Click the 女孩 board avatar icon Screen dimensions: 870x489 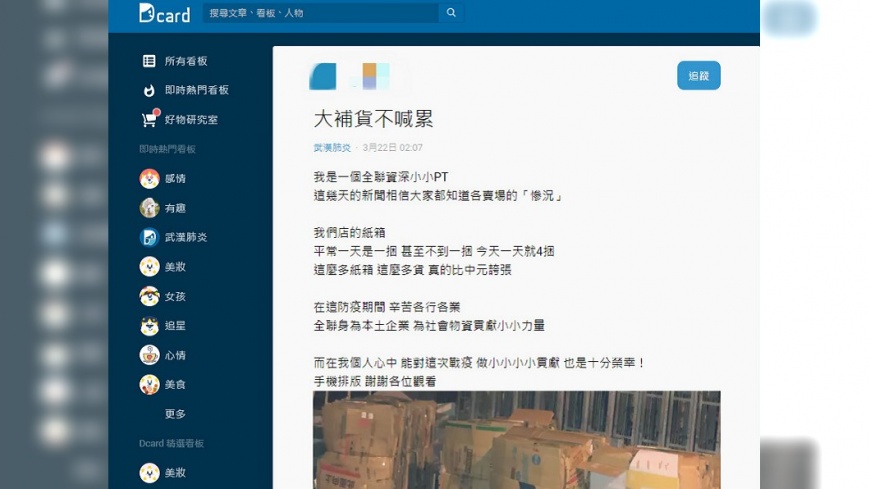click(149, 296)
